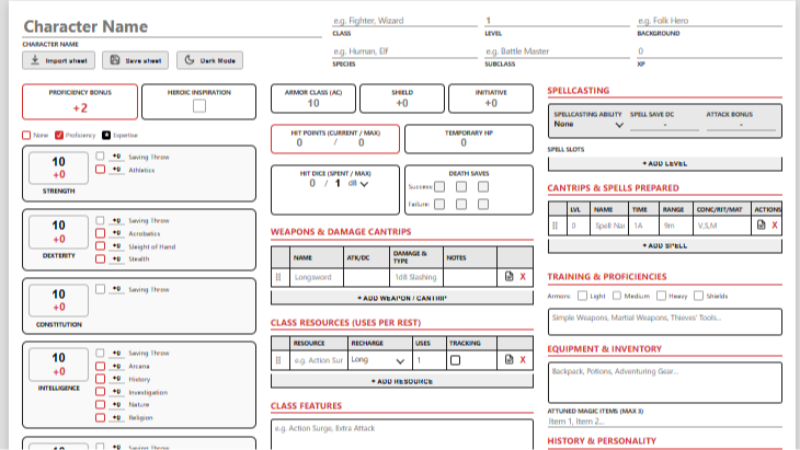Click the Dexterity score value
This screenshot has height=450, width=800.
pos(59,226)
